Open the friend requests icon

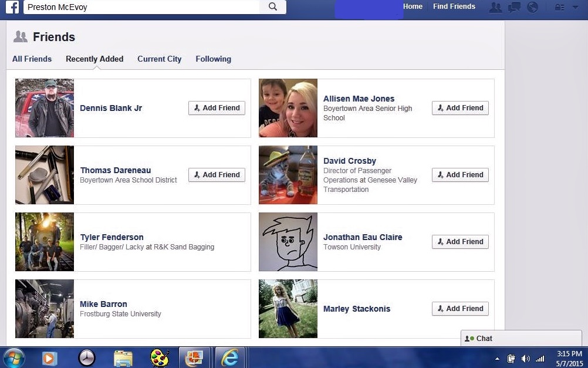pos(495,7)
